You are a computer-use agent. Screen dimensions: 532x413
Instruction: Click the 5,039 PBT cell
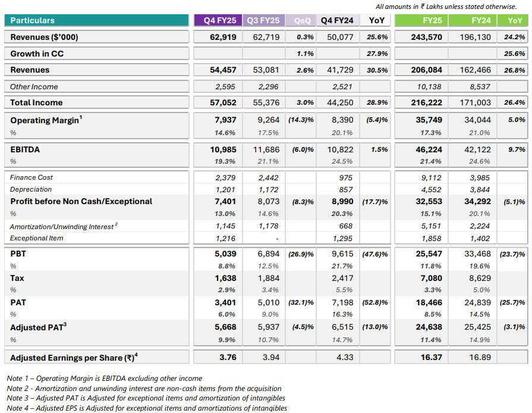click(225, 254)
